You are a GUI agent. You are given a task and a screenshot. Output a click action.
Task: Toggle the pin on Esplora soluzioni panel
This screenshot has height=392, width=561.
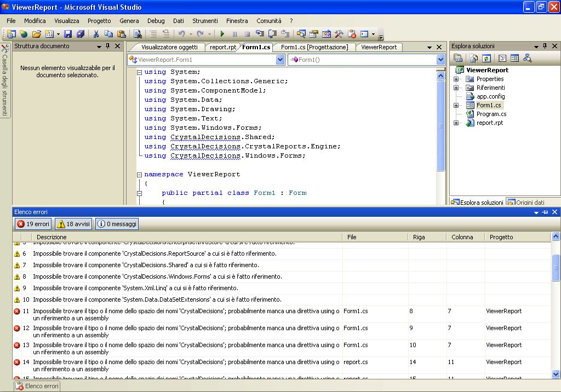[x=545, y=46]
